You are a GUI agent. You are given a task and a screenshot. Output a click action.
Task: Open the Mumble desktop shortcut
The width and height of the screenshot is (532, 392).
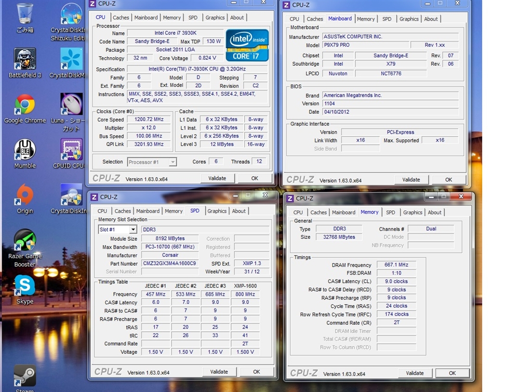click(x=24, y=151)
